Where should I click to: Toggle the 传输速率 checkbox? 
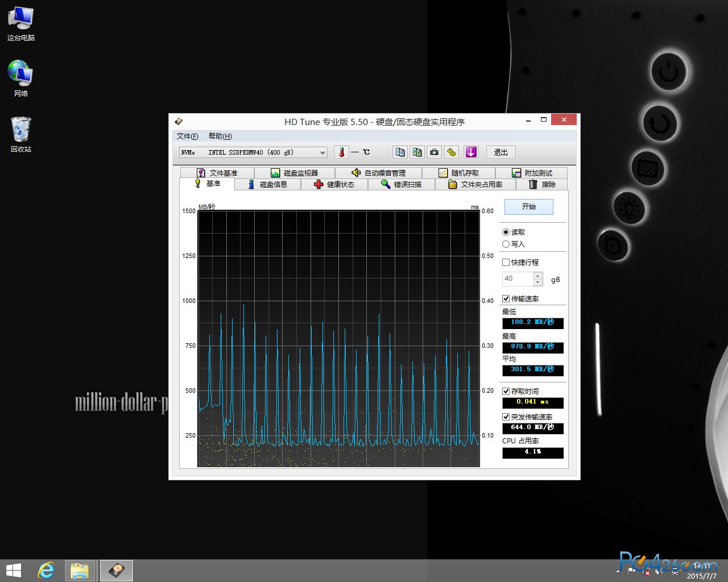click(x=506, y=299)
